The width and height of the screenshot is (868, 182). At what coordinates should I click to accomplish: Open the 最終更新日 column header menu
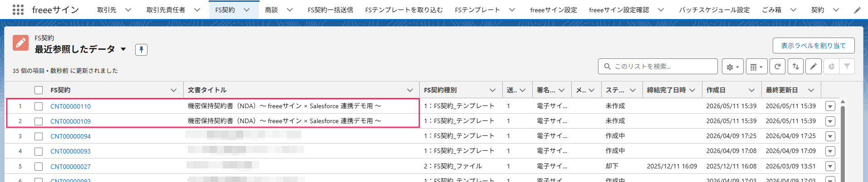pyautogui.click(x=811, y=90)
